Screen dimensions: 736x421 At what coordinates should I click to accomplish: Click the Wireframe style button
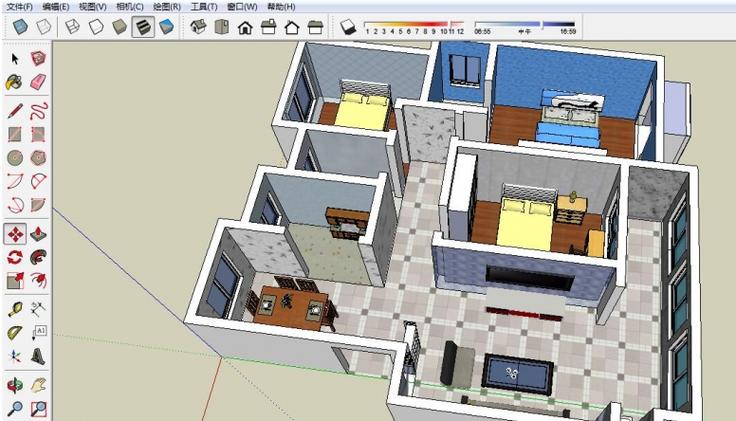coord(73,27)
